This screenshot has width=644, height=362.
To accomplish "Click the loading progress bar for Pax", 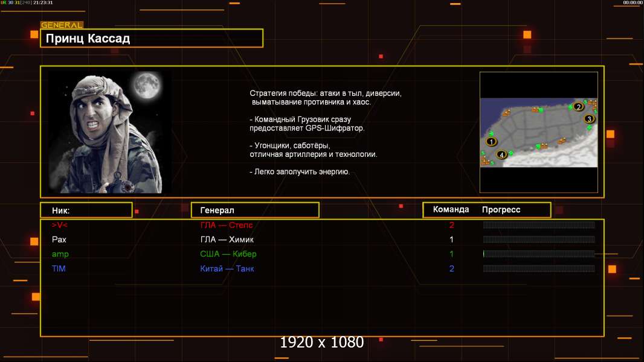I will tap(539, 240).
